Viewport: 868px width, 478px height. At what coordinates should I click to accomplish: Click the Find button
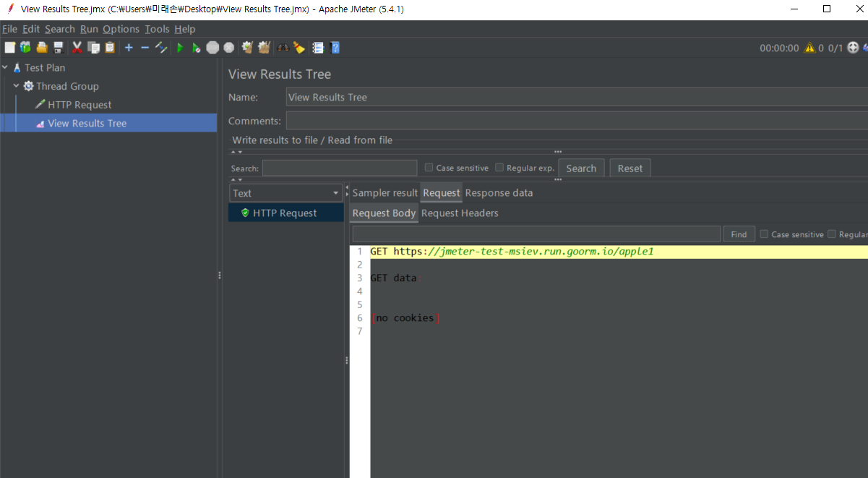[739, 234]
